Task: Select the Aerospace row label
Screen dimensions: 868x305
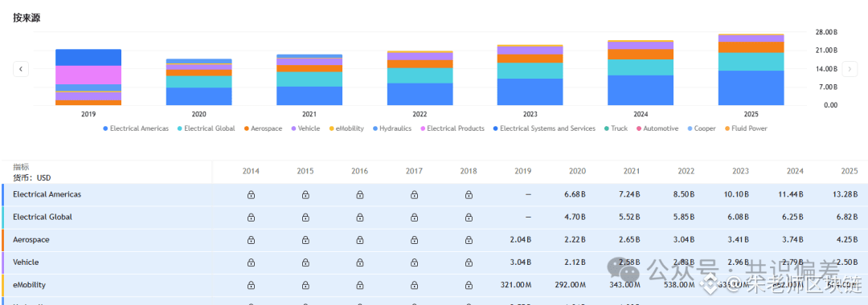Action: click(x=31, y=240)
